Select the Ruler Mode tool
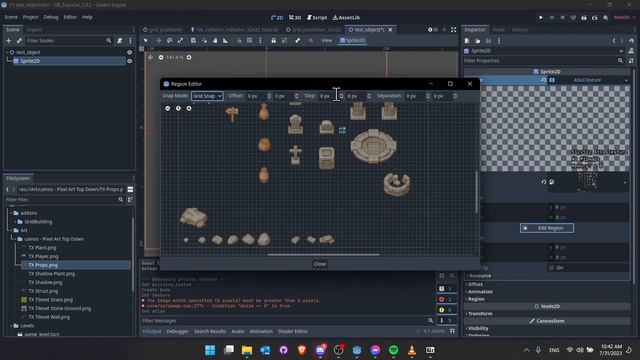This screenshot has width=640, height=360. pos(225,40)
